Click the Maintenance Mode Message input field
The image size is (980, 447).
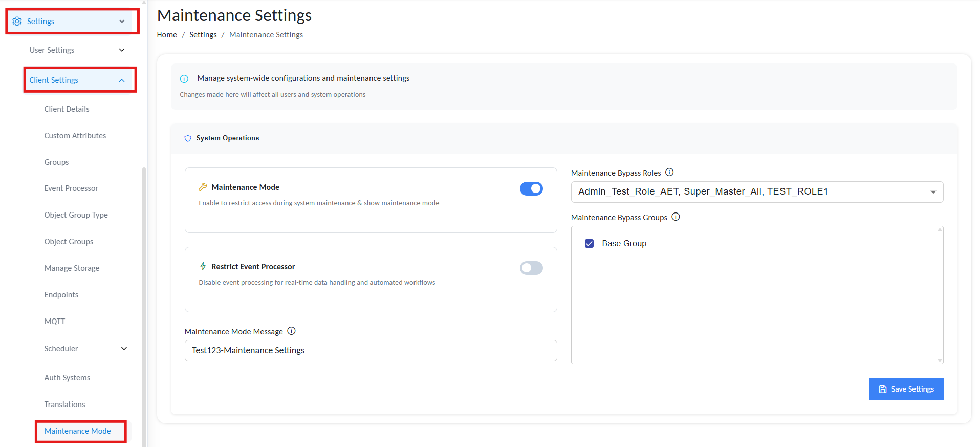[x=371, y=351]
